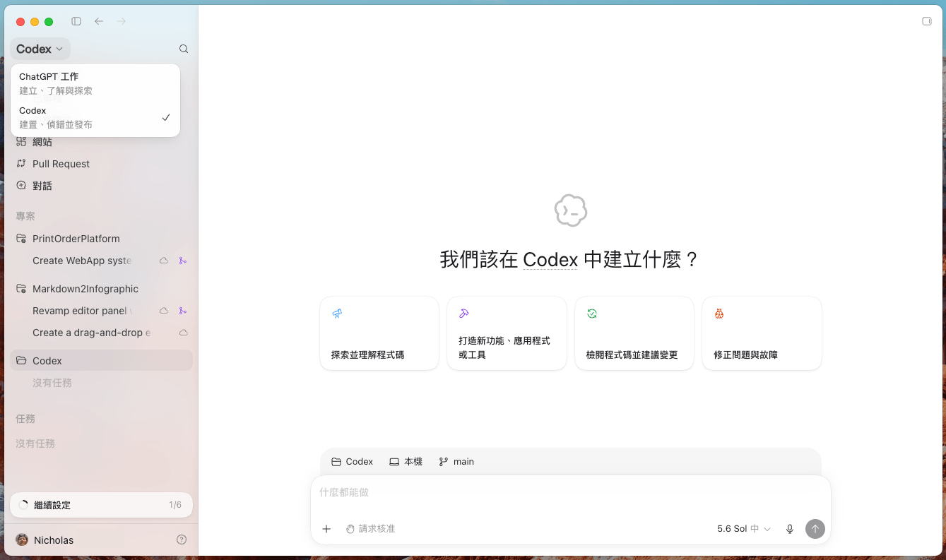Open the 網站 sidebar item
This screenshot has width=946, height=560.
[102, 142]
